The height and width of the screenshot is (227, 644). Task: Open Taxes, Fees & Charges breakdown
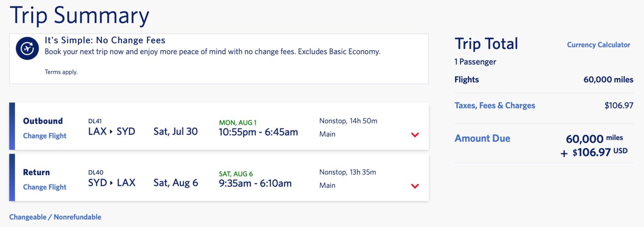tap(495, 106)
